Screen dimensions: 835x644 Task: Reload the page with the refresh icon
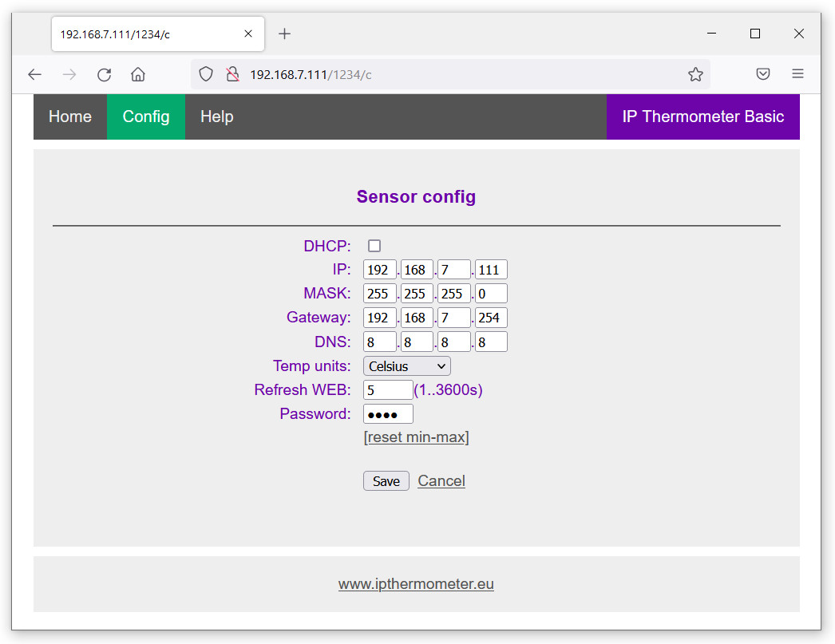tap(104, 74)
